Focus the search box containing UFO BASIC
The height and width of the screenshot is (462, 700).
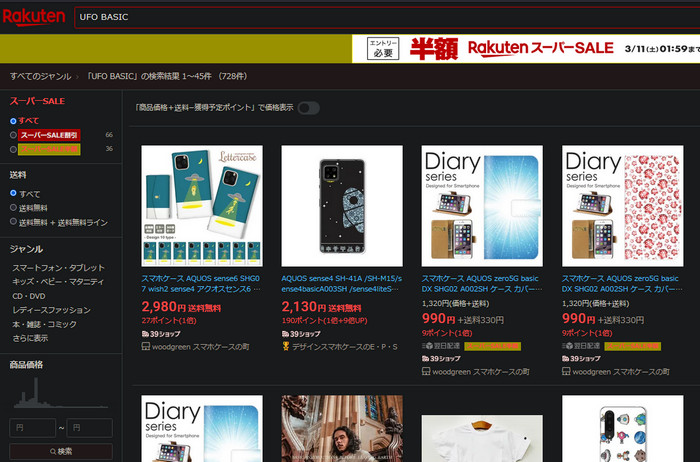(387, 17)
